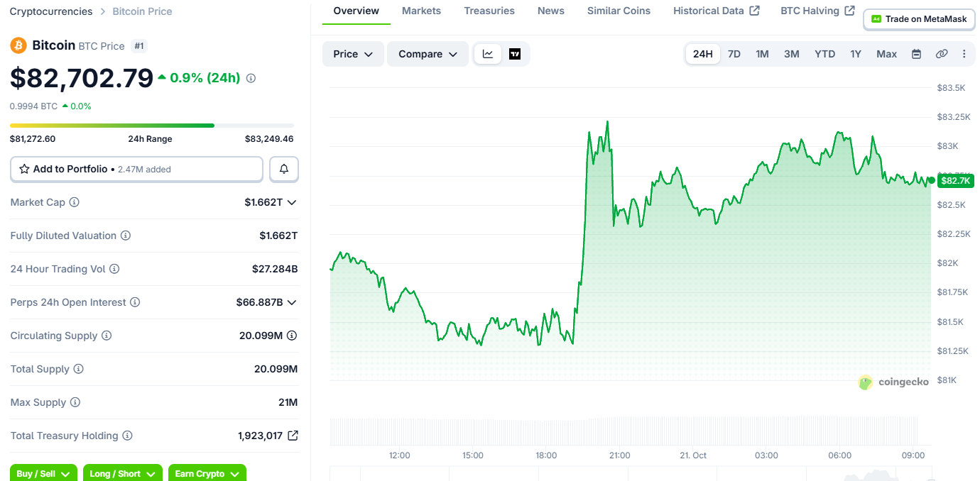The image size is (980, 481).
Task: Click info icon next to 20.099M circulating value
Action: tap(292, 336)
